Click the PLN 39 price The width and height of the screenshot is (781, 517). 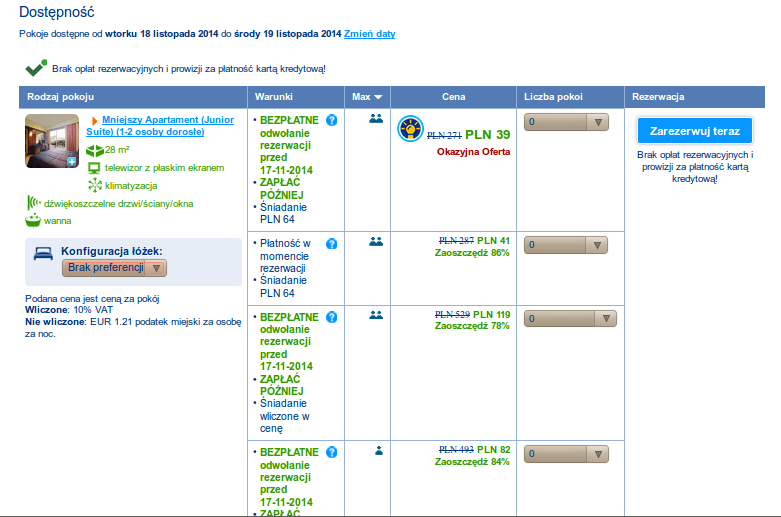coord(488,135)
